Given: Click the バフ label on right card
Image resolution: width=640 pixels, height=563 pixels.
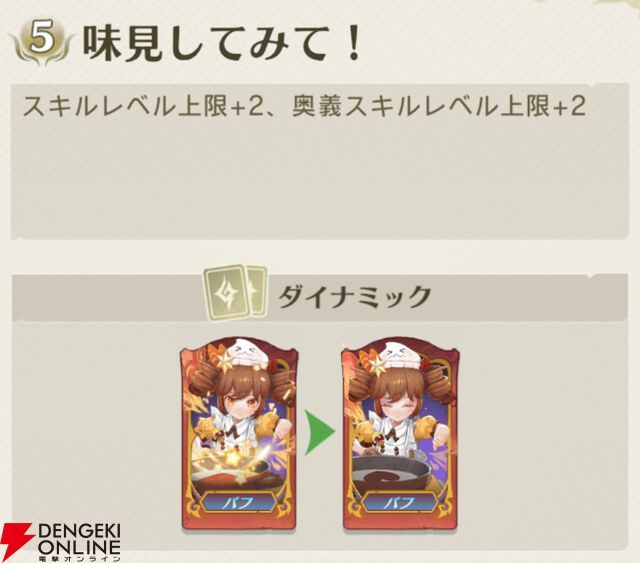Looking at the screenshot, I should click(x=400, y=503).
